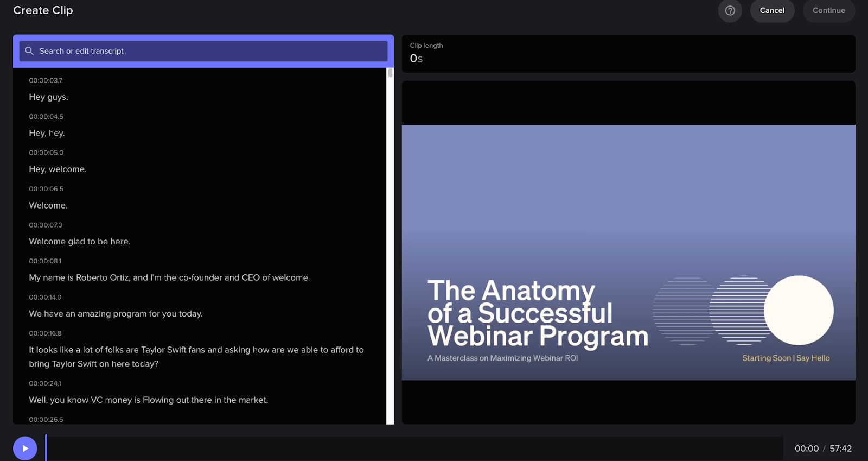Select transcript line 'Hey, hey.'
868x461 pixels.
[x=47, y=133]
